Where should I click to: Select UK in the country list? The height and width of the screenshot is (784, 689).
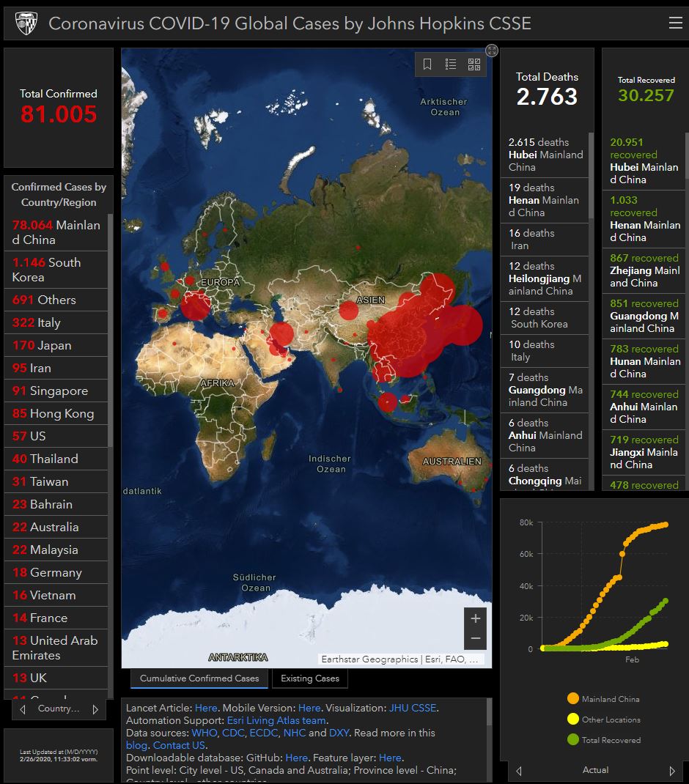(56, 678)
